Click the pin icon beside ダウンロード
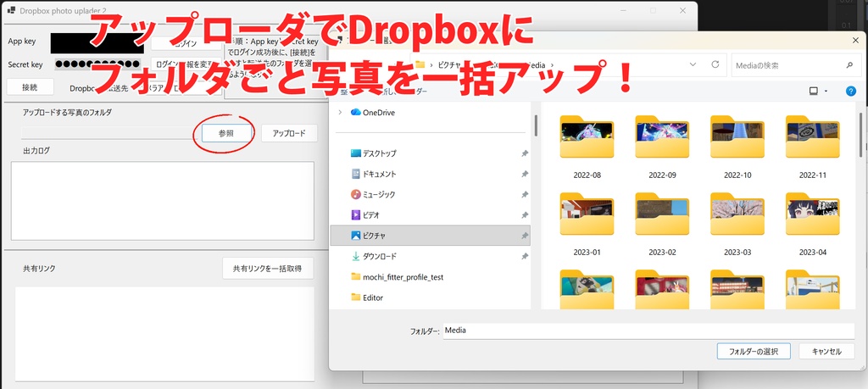868x389 pixels. [x=524, y=257]
